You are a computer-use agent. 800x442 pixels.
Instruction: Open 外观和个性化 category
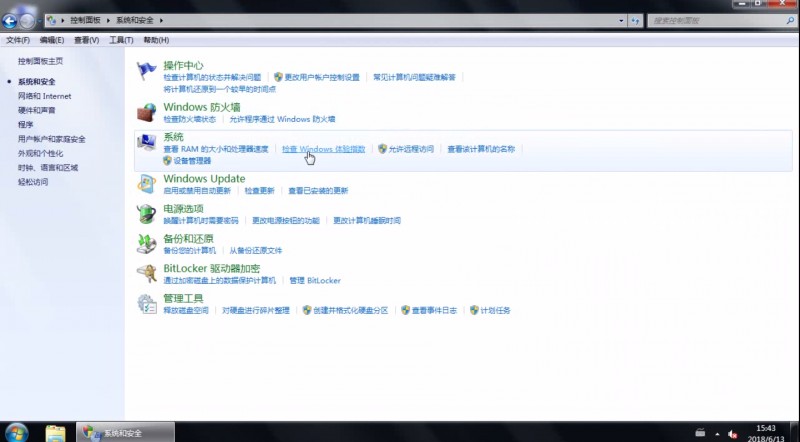click(x=40, y=153)
